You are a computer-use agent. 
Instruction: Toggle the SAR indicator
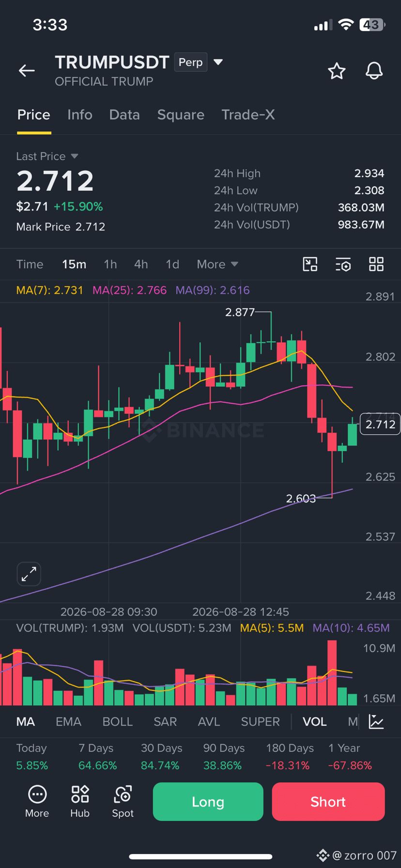(x=165, y=722)
